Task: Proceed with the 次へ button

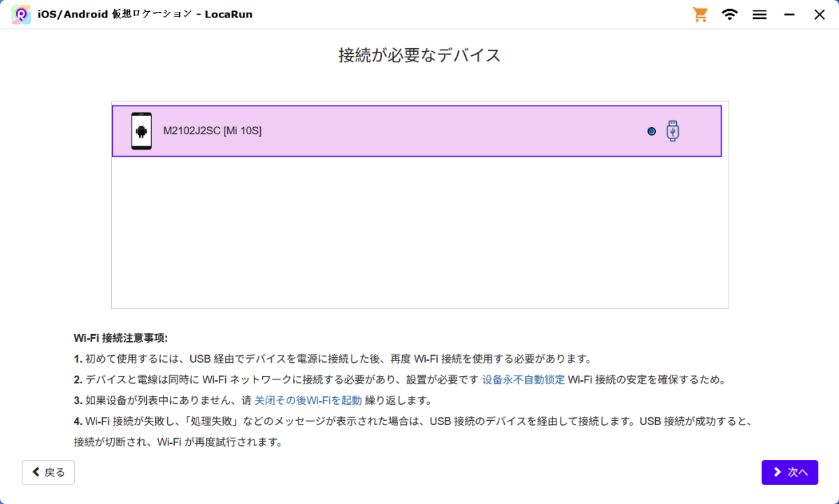Action: pyautogui.click(x=789, y=473)
